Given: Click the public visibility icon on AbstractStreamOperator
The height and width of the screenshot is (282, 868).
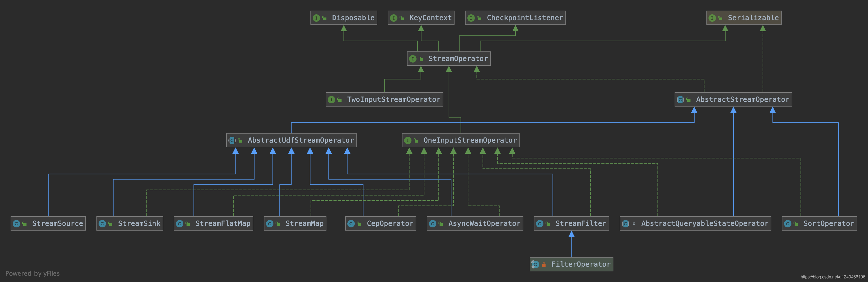Looking at the screenshot, I should (688, 100).
